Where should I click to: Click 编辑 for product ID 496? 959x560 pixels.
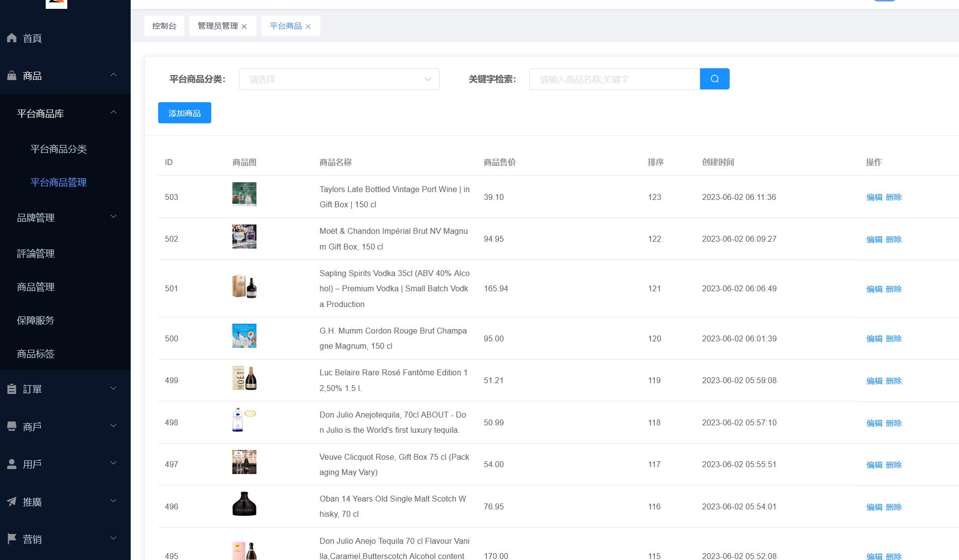874,507
